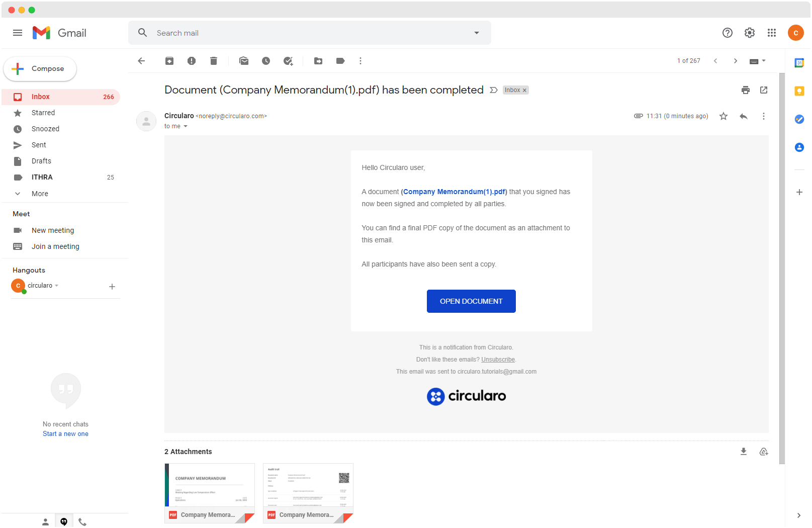Star the Circularo email
The height and width of the screenshot is (528, 812).
[724, 116]
